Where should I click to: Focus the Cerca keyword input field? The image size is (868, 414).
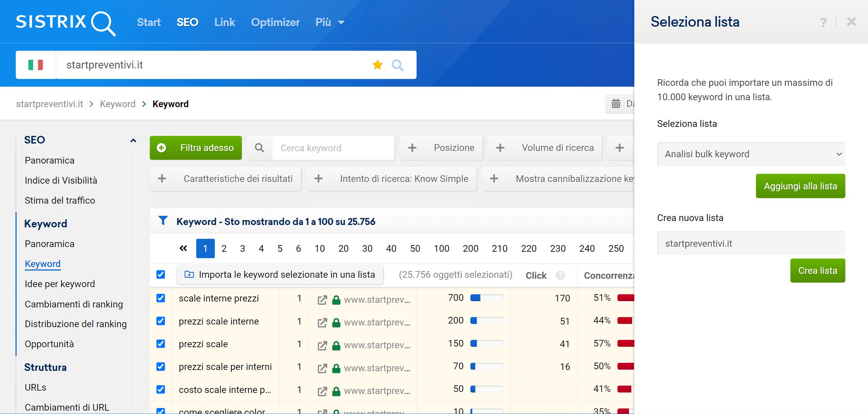(x=333, y=148)
